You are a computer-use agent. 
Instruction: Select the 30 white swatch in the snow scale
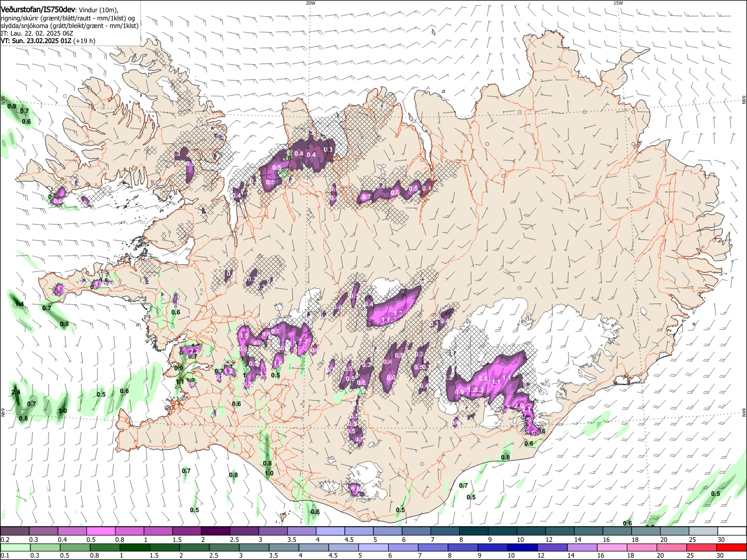coord(732,531)
